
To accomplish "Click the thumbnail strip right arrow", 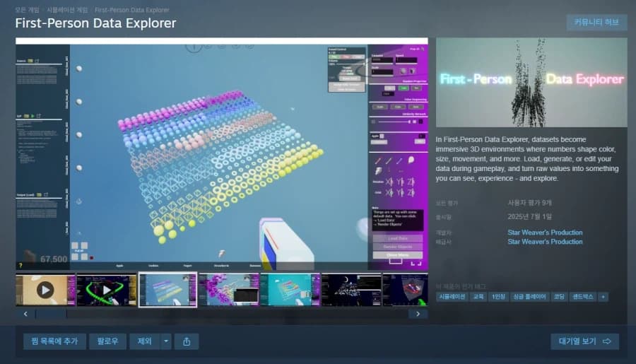I will (418, 314).
